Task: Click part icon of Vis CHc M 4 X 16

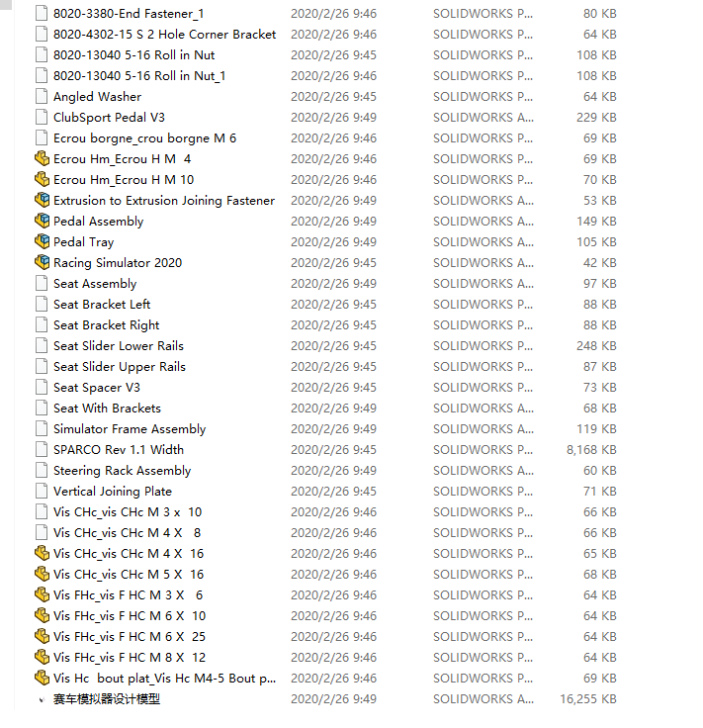Action: click(x=42, y=554)
